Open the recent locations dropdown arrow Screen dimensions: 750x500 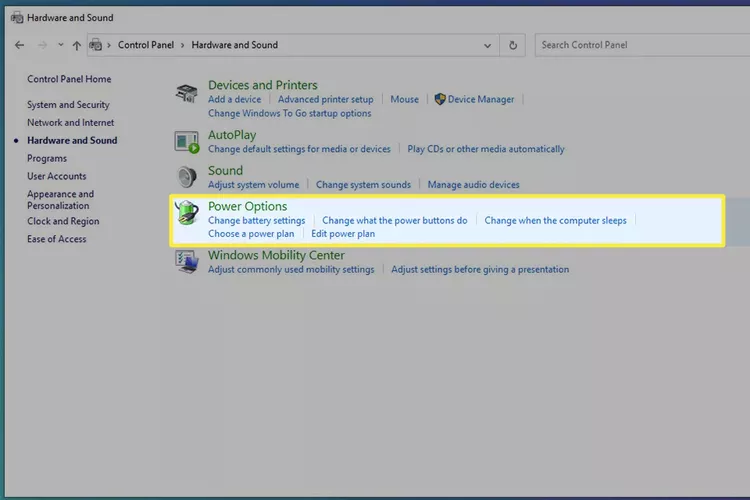pyautogui.click(x=61, y=44)
